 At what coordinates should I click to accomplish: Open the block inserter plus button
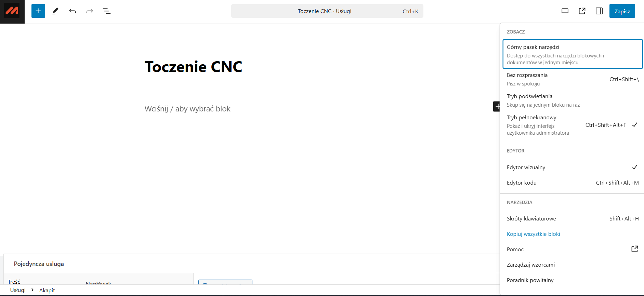tap(38, 11)
